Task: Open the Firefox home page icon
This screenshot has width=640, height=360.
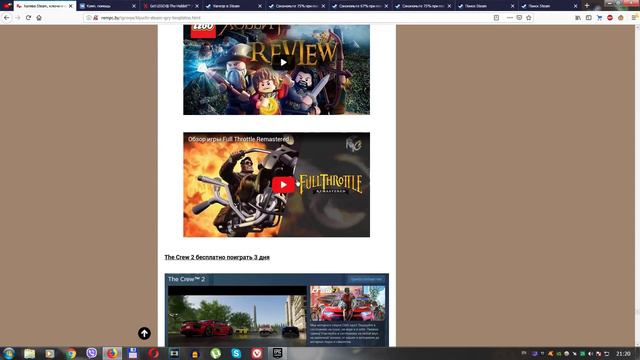Action: [x=39, y=18]
